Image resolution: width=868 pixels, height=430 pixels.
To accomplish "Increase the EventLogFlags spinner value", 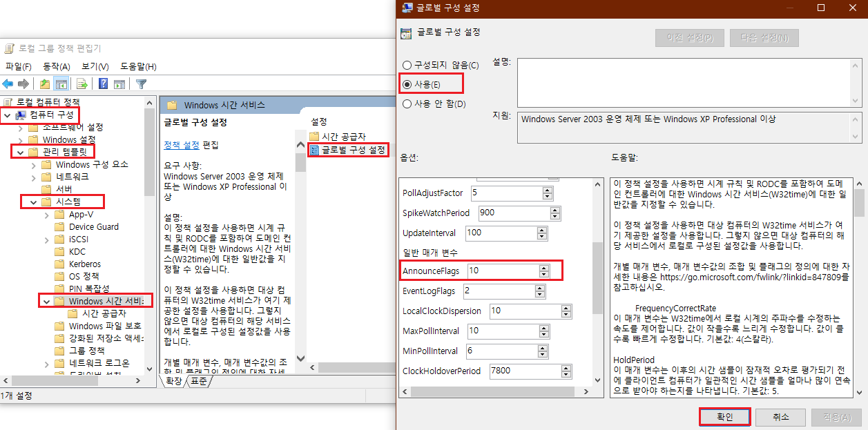I will [539, 287].
